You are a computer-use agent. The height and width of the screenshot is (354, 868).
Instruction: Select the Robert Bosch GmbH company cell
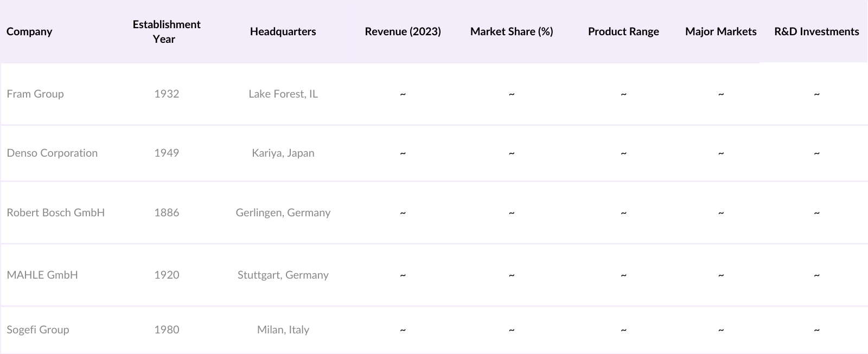point(55,213)
